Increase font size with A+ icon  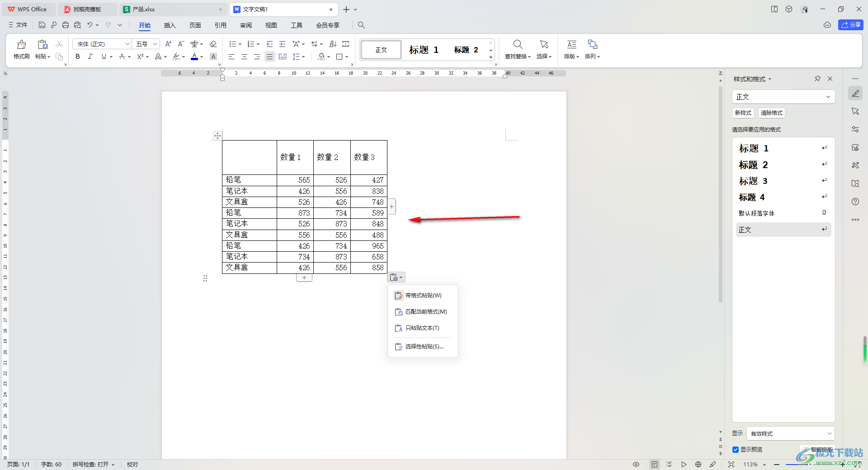point(168,44)
